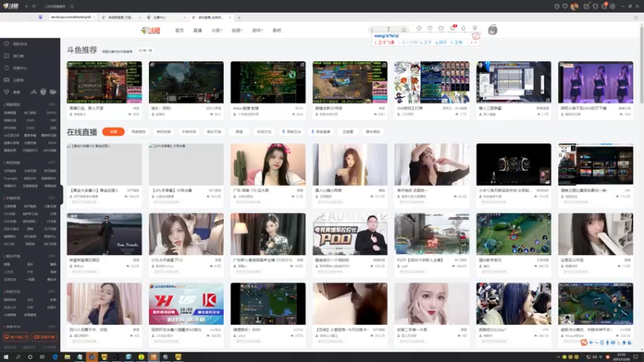Open the title bar user avatar
Viewport: 644px width, 362px height.
575,6
